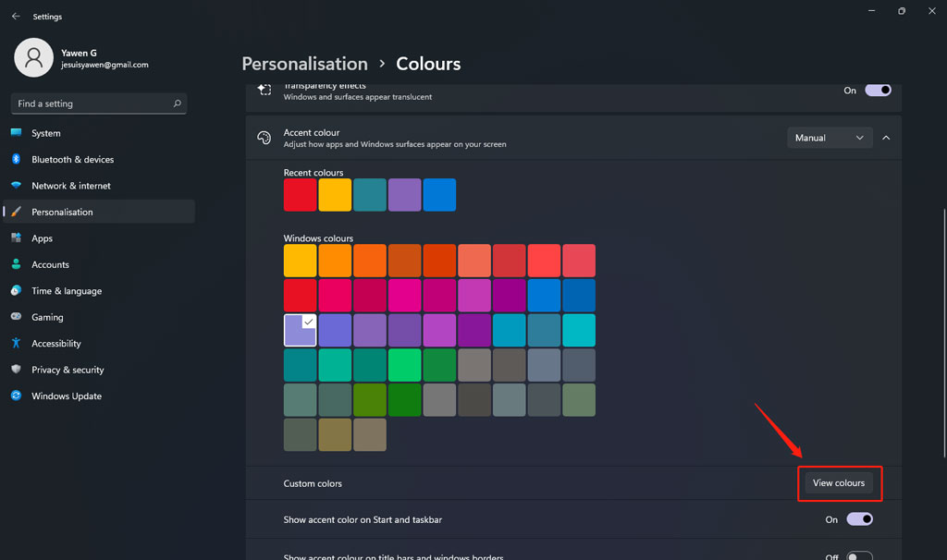Open Network & internet settings
The width and height of the screenshot is (947, 560).
71,185
